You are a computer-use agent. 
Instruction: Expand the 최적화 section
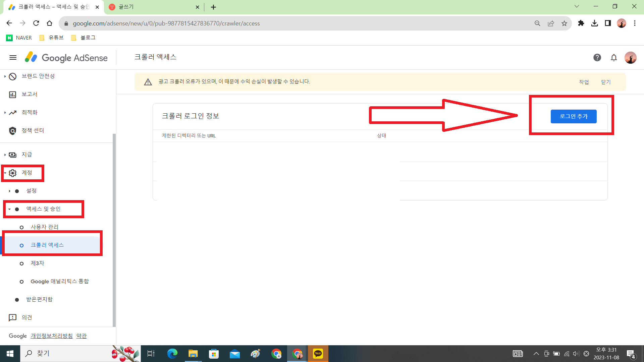click(5, 112)
